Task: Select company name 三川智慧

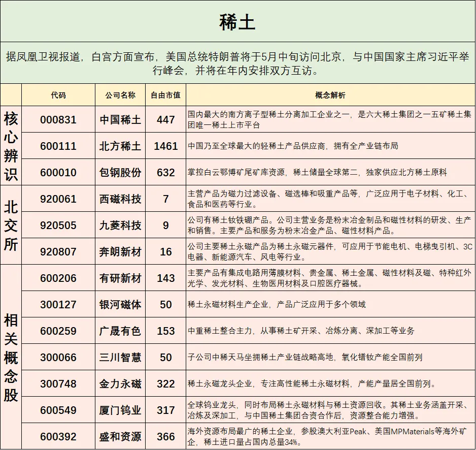Action: pos(120,358)
